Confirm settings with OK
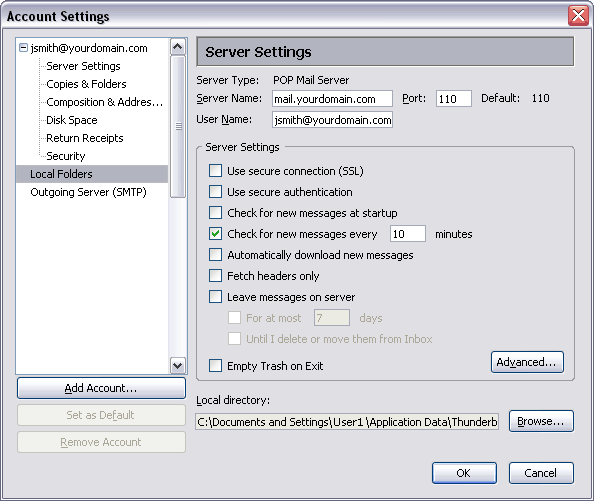594x501 pixels. [464, 473]
